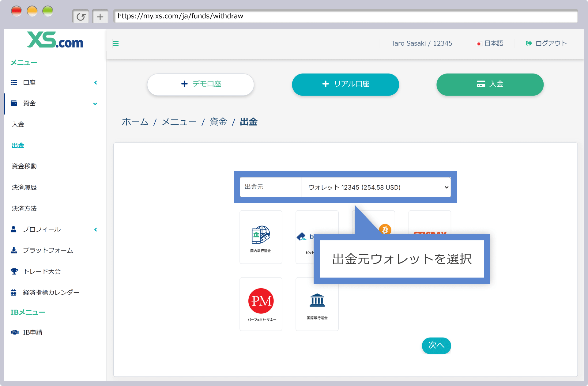Open the プラットフォーム menu item
Image resolution: width=588 pixels, height=386 pixels.
coord(48,250)
